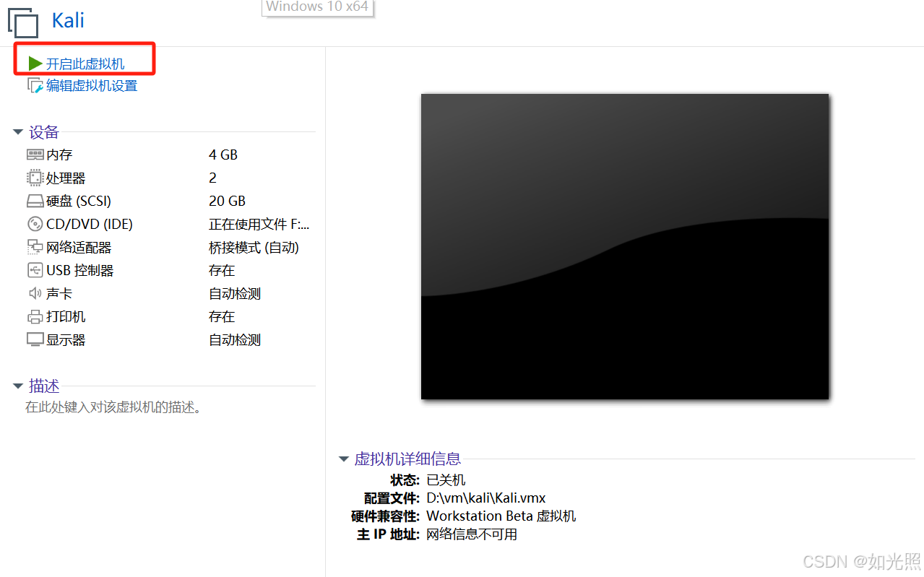Open the 编辑虚拟机设置 link
This screenshot has height=577, width=924.
point(92,86)
